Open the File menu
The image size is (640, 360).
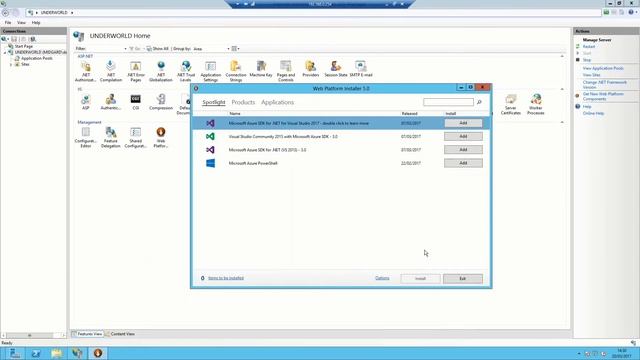point(8,23)
